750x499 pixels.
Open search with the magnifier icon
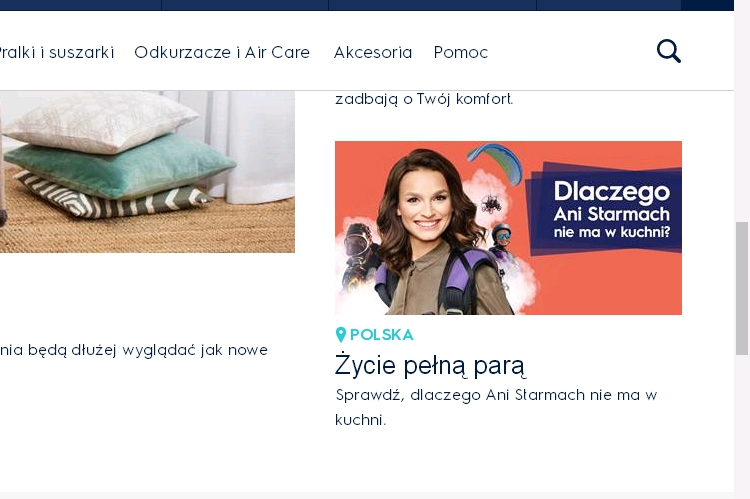[668, 51]
